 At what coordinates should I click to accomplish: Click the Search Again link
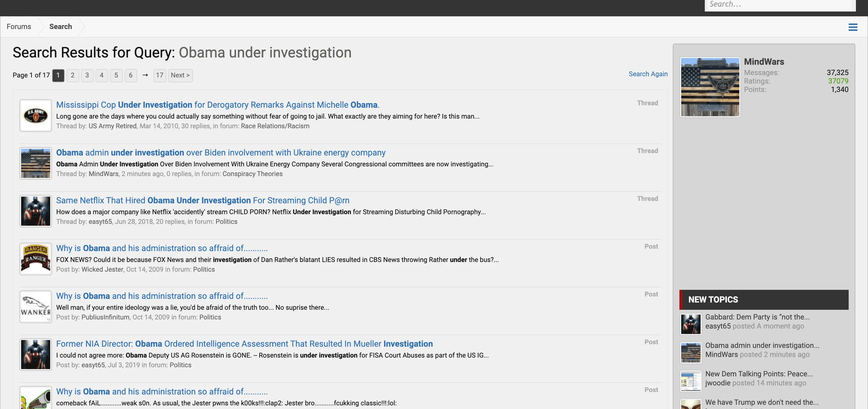pos(648,74)
